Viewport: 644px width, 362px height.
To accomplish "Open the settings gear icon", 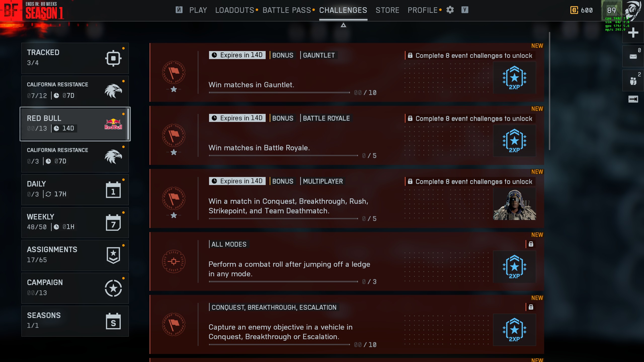I will (450, 10).
